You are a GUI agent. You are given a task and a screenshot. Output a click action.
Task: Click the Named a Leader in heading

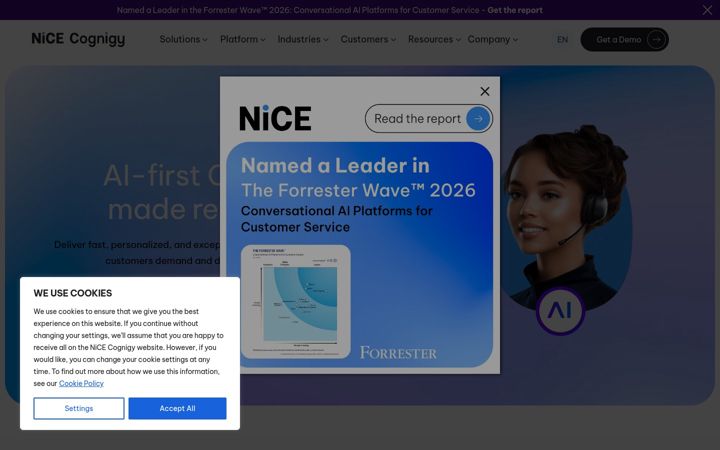point(335,166)
